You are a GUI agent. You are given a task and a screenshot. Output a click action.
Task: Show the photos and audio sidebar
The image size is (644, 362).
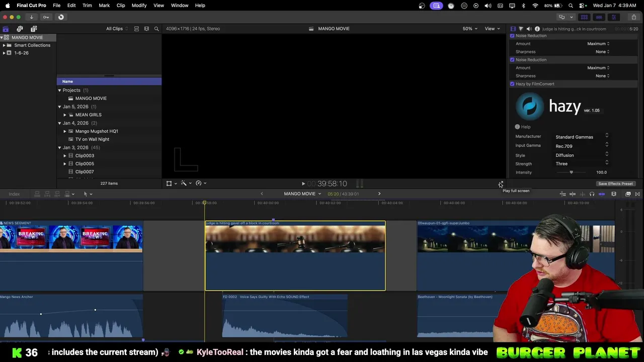click(x=20, y=29)
